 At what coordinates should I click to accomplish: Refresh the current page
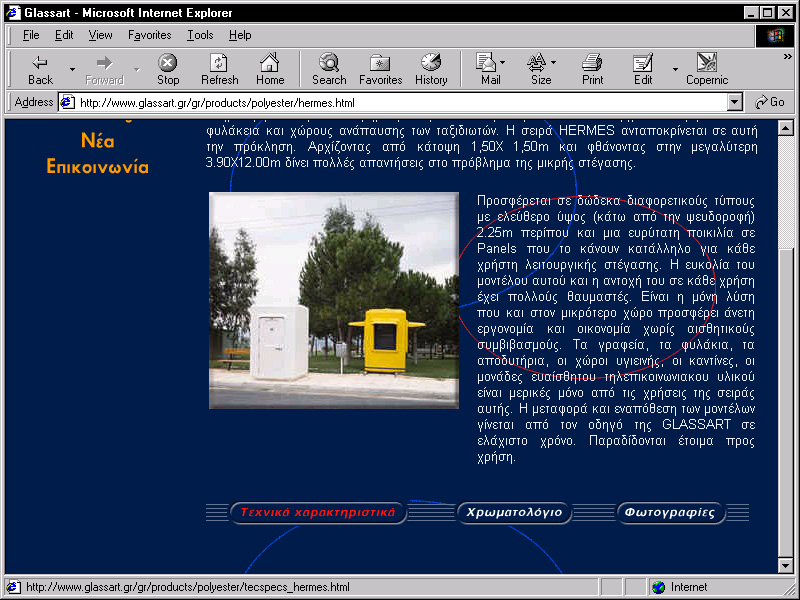[x=219, y=69]
